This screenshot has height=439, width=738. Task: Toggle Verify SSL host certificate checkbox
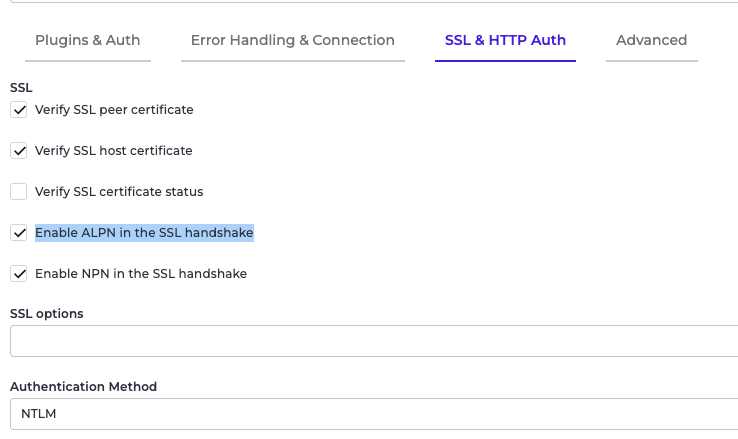point(19,151)
